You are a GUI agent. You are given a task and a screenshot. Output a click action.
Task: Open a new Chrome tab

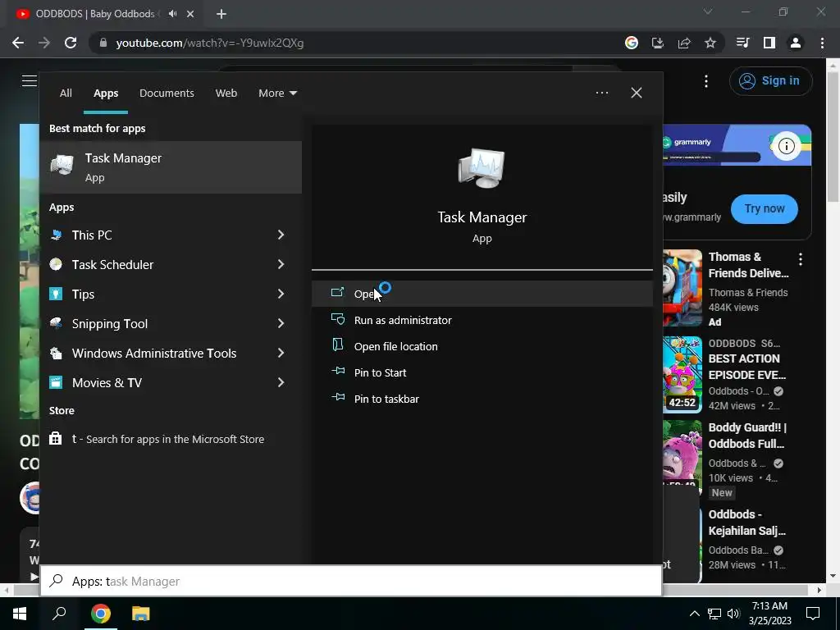coord(221,14)
